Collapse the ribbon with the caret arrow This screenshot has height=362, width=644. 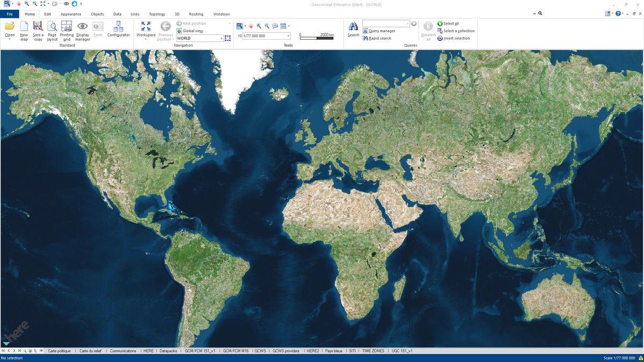click(534, 14)
